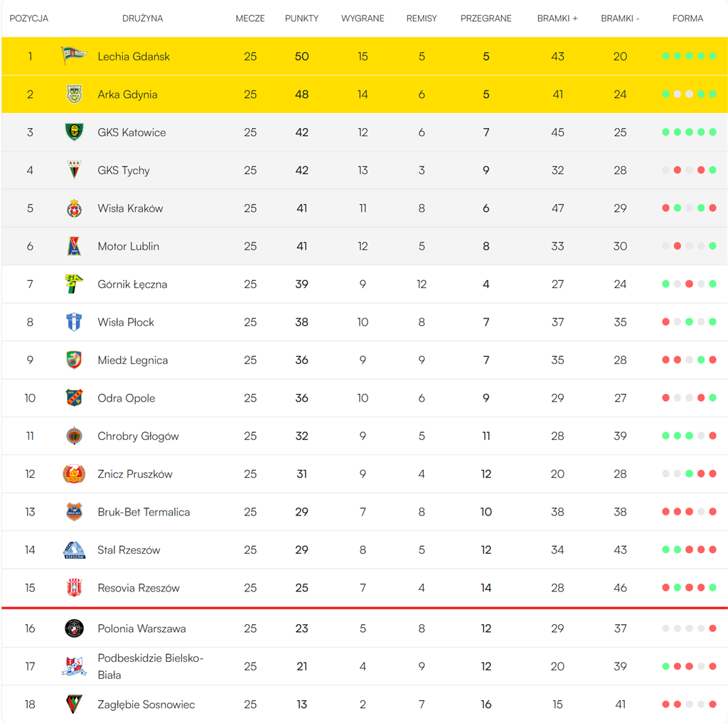Click the Lechia Gdańsk club crest
This screenshot has width=728, height=723.
tap(73, 56)
